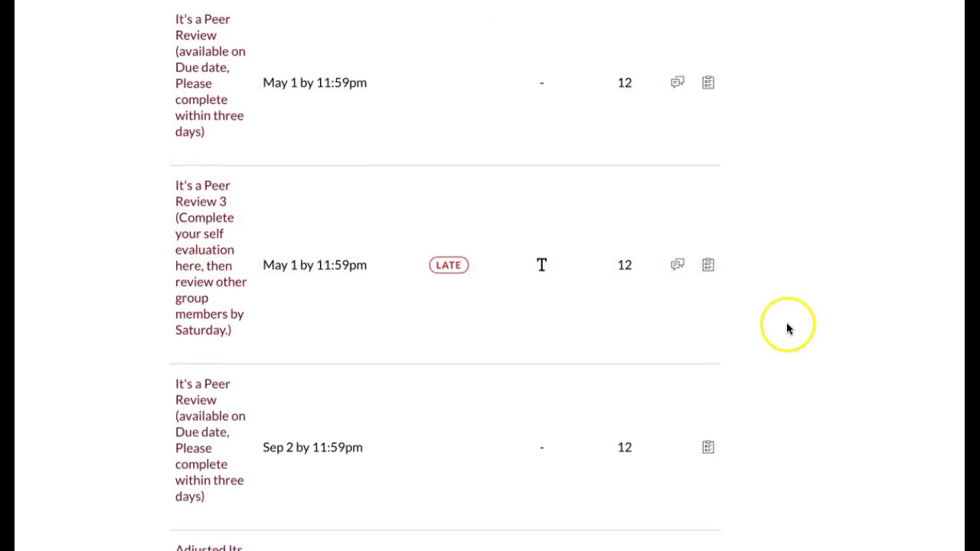980x551 pixels.
Task: Click the 12 points value in Peer Review 3 row
Action: click(625, 265)
